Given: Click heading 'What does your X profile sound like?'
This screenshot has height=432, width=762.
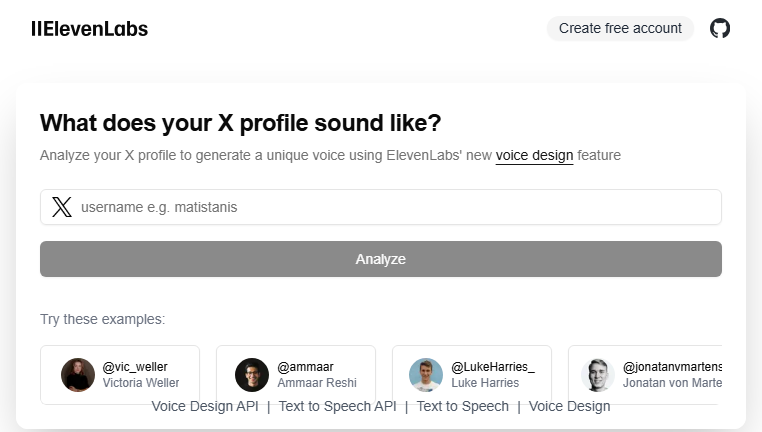Looking at the screenshot, I should [x=241, y=123].
